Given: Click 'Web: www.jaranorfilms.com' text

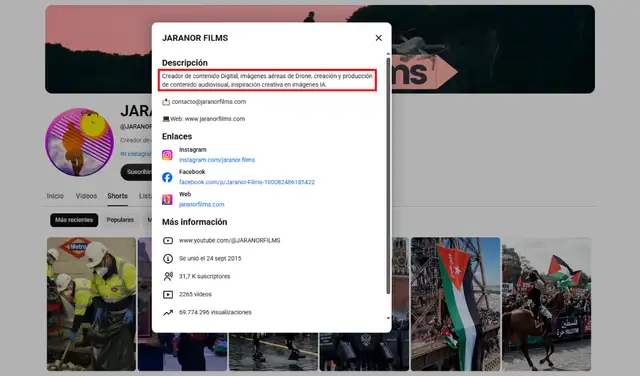Looking at the screenshot, I should tap(207, 119).
